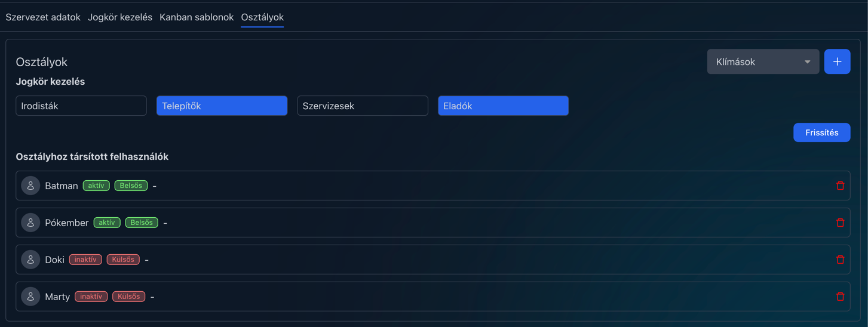The height and width of the screenshot is (327, 868).
Task: Click the inaktív badge on Marty's row
Action: click(x=91, y=297)
